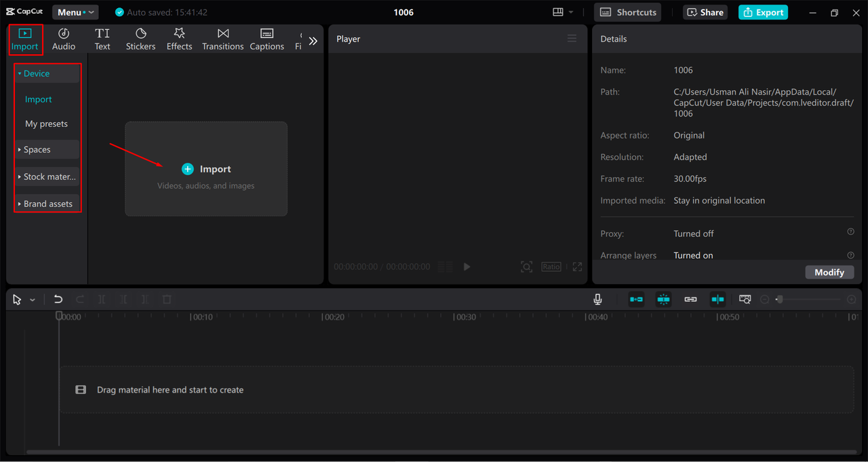Click the Export button

pyautogui.click(x=763, y=12)
